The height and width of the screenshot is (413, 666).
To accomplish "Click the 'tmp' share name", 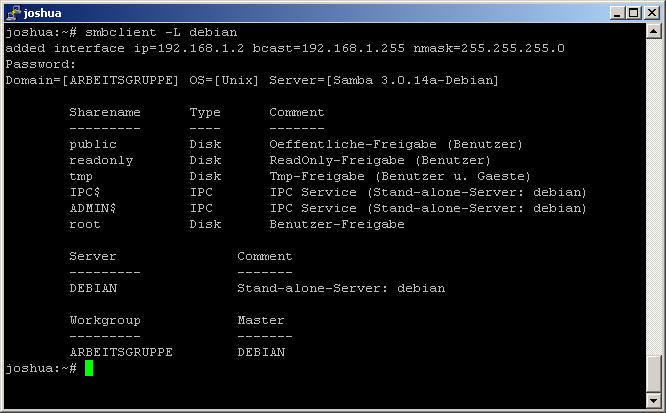I will [81, 176].
